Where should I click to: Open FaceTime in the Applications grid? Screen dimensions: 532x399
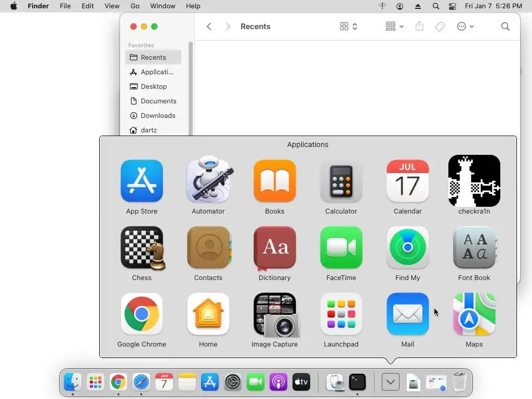pyautogui.click(x=341, y=247)
